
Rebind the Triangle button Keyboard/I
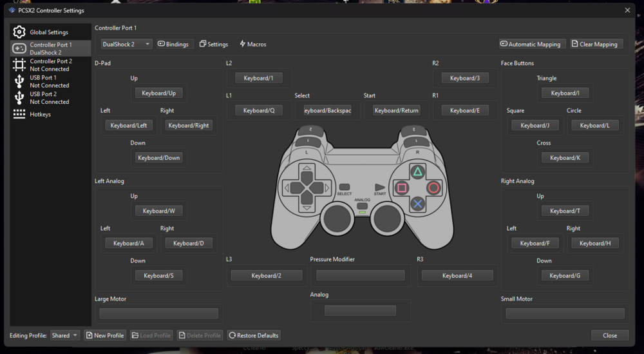click(565, 93)
